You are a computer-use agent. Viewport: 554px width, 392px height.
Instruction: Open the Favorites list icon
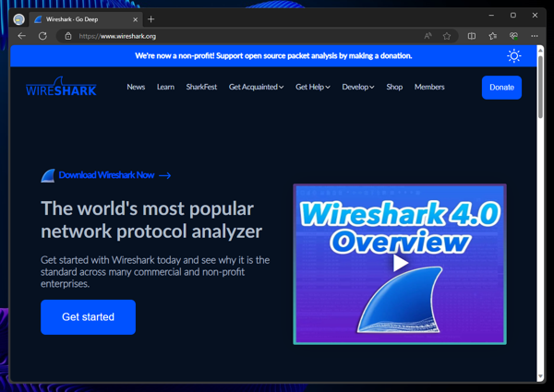(x=493, y=36)
